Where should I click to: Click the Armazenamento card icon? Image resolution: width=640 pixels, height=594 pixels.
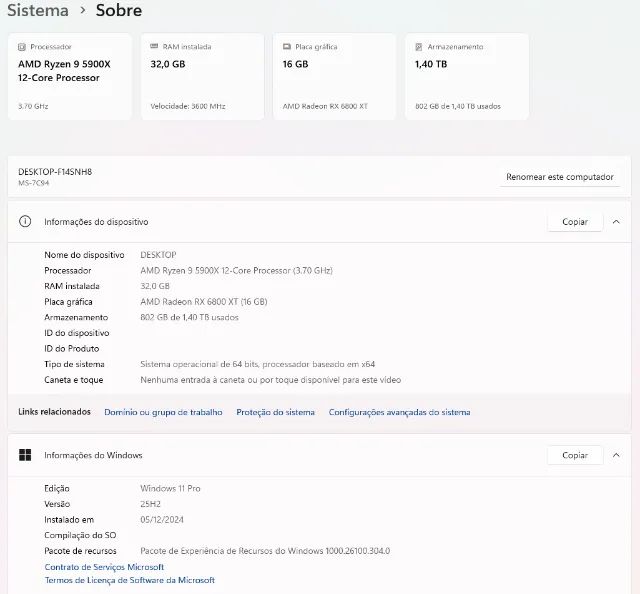click(419, 47)
